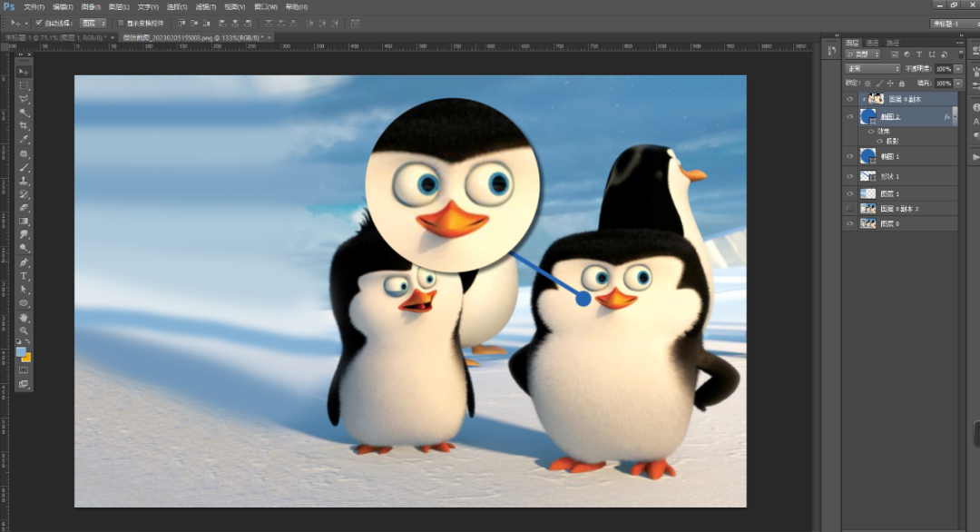
Task: Open the tool preset picker arrow
Action: (x=26, y=23)
